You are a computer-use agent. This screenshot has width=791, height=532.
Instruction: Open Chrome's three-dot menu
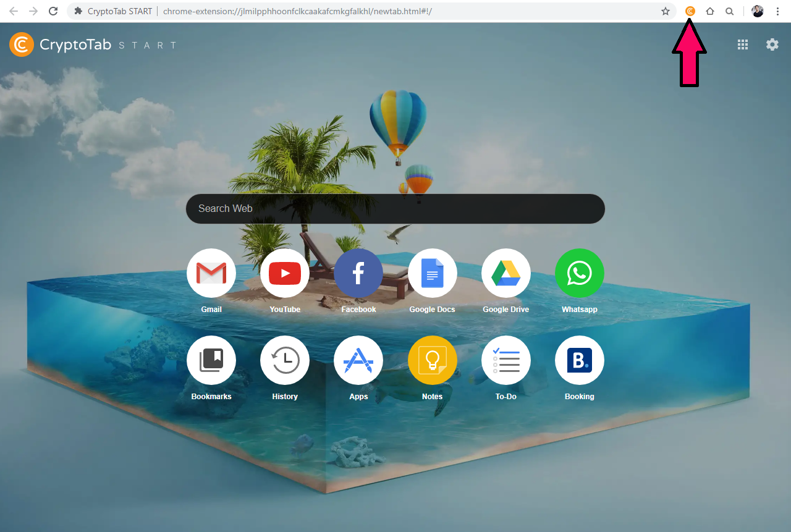[x=777, y=11]
